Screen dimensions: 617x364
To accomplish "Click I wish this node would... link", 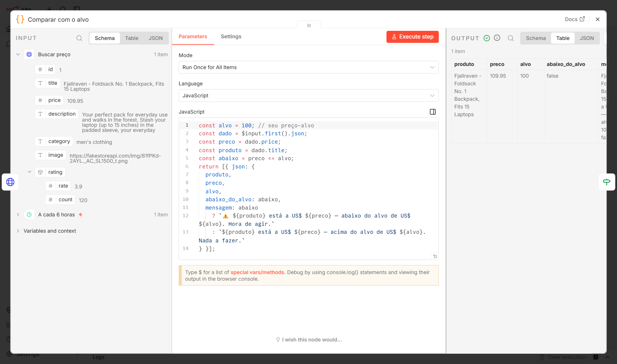I will [x=309, y=339].
